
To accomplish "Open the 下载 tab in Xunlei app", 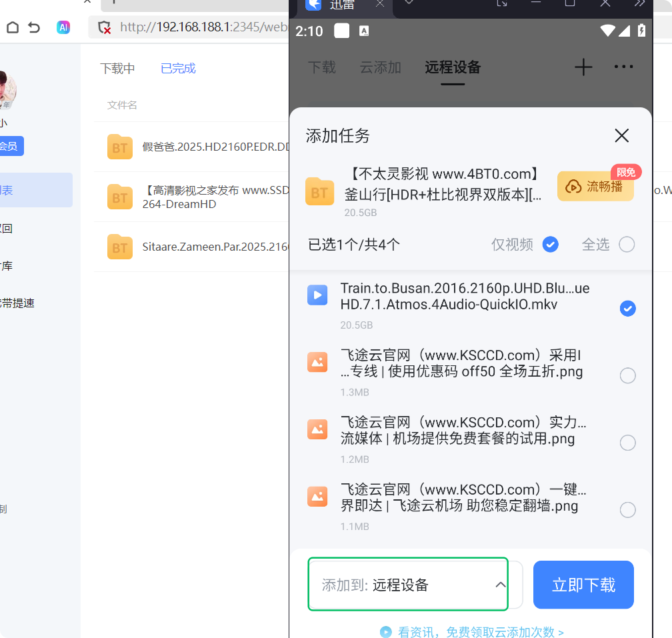I will pyautogui.click(x=322, y=67).
